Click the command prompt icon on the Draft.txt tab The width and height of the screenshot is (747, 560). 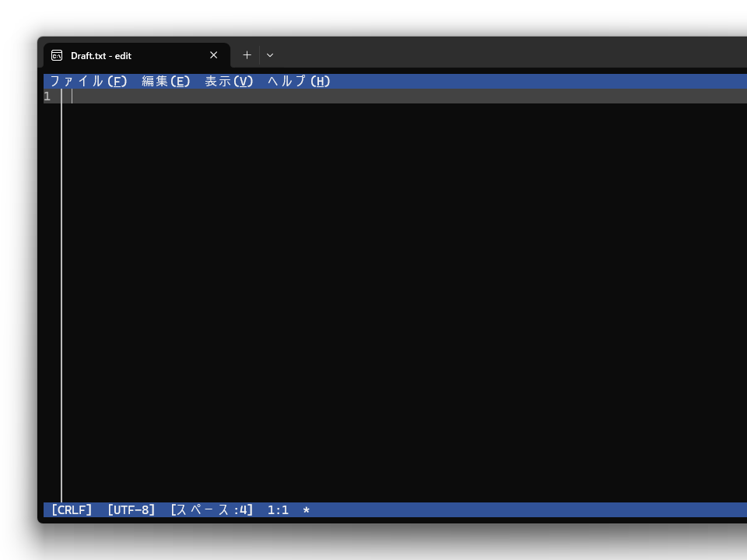click(x=57, y=55)
